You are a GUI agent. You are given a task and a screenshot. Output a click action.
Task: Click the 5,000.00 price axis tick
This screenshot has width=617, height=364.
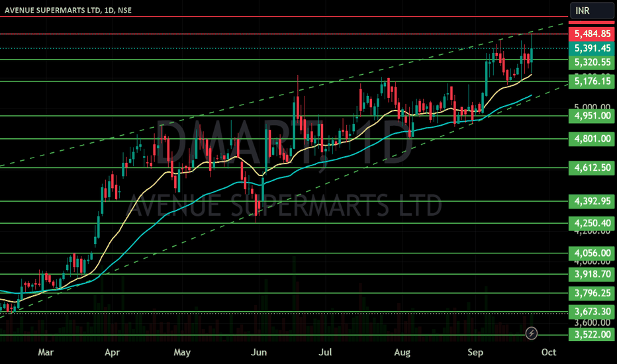click(593, 107)
